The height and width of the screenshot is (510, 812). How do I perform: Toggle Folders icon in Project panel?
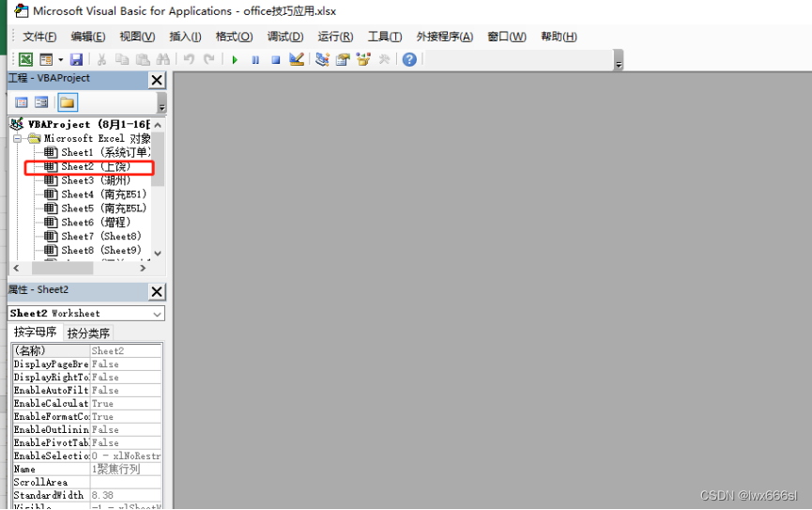[68, 102]
